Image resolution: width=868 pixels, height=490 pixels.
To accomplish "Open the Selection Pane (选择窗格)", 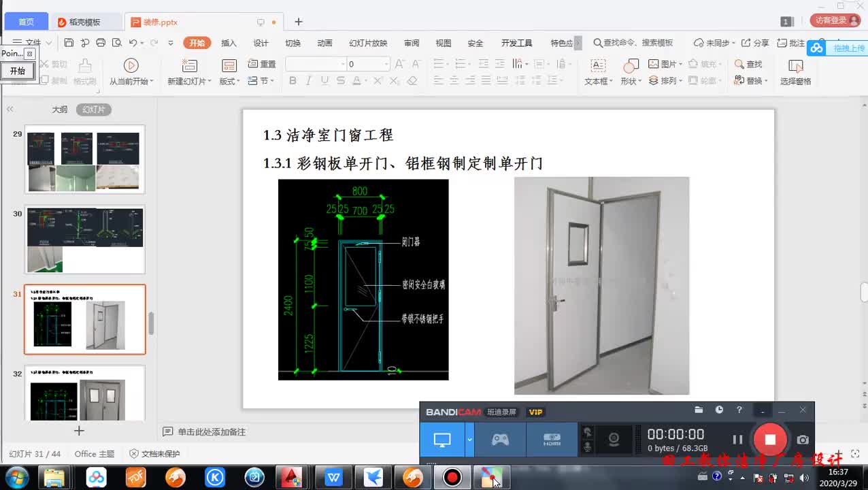I will (x=795, y=73).
